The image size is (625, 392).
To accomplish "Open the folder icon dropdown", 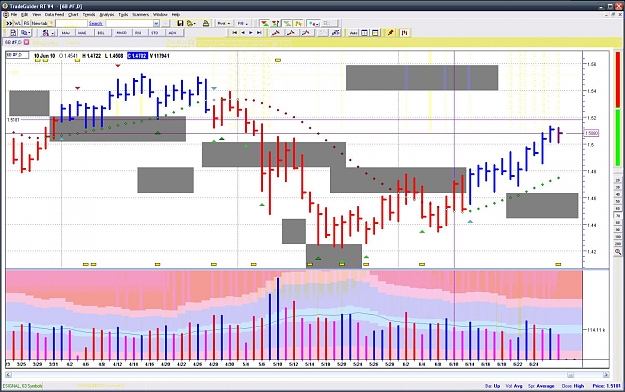I will (x=192, y=24).
